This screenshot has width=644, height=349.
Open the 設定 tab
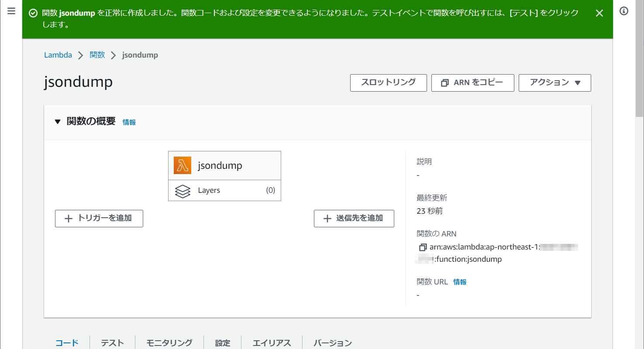pyautogui.click(x=223, y=343)
